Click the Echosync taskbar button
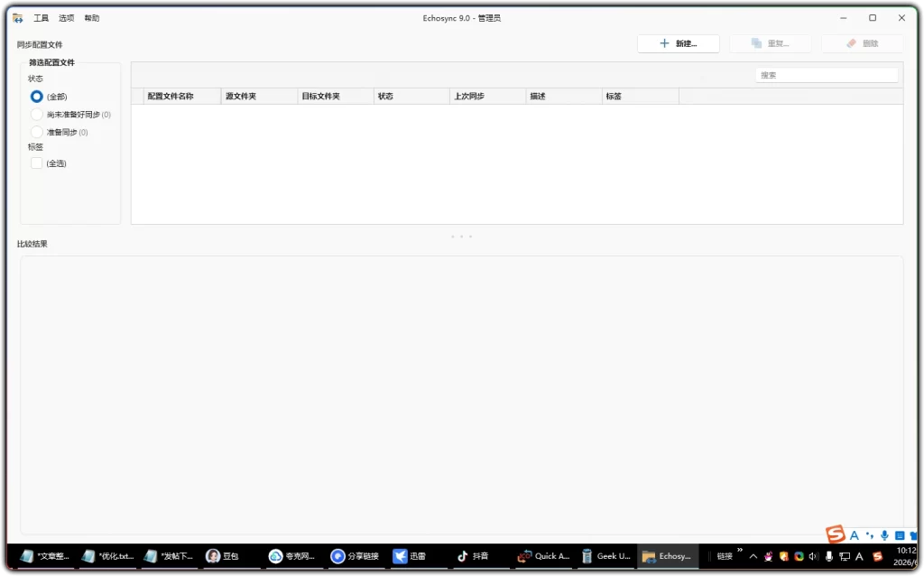Screen dimensions: 924x576 pyautogui.click(x=667, y=556)
